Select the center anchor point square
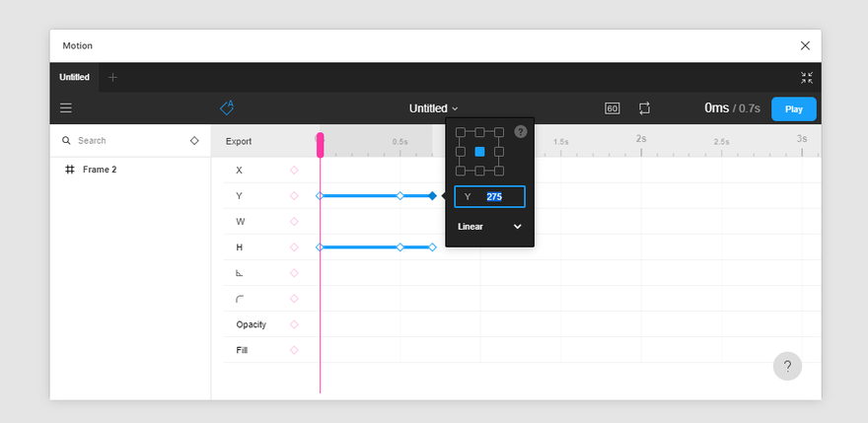This screenshot has width=868, height=423. [480, 151]
